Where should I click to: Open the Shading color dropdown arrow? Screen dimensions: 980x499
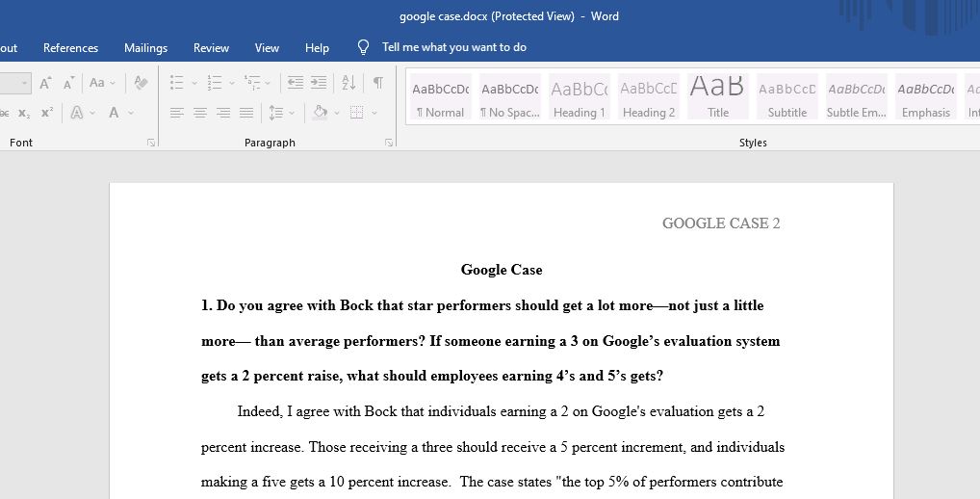click(x=337, y=113)
